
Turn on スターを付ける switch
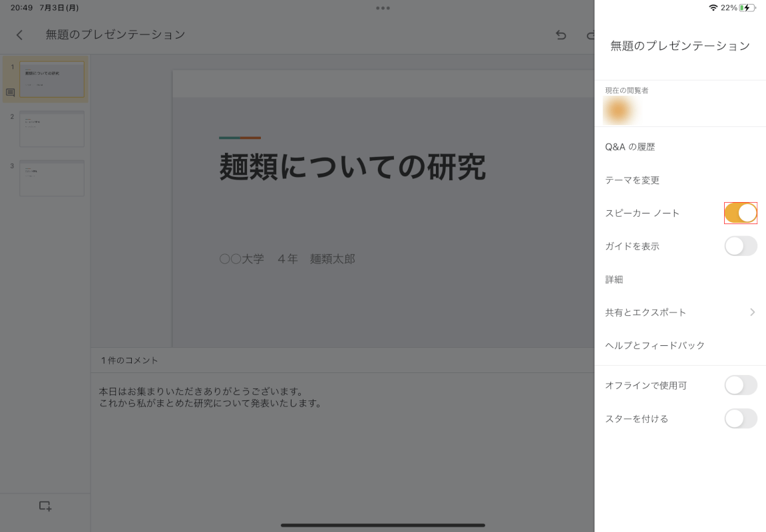click(x=741, y=418)
